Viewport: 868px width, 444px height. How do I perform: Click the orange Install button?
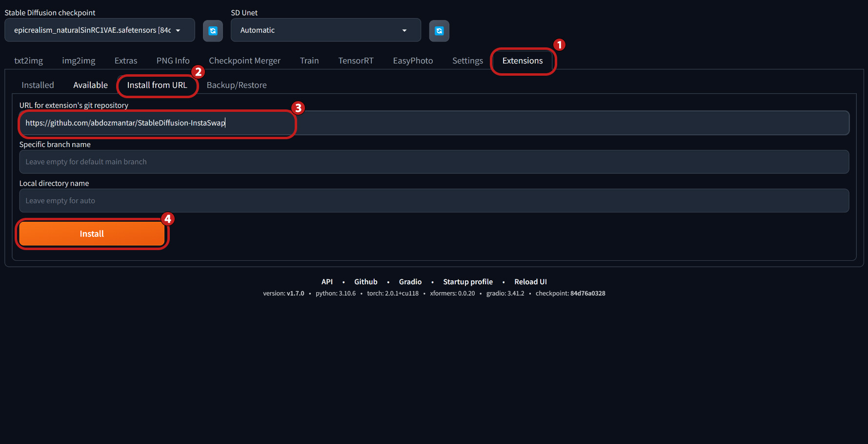92,234
